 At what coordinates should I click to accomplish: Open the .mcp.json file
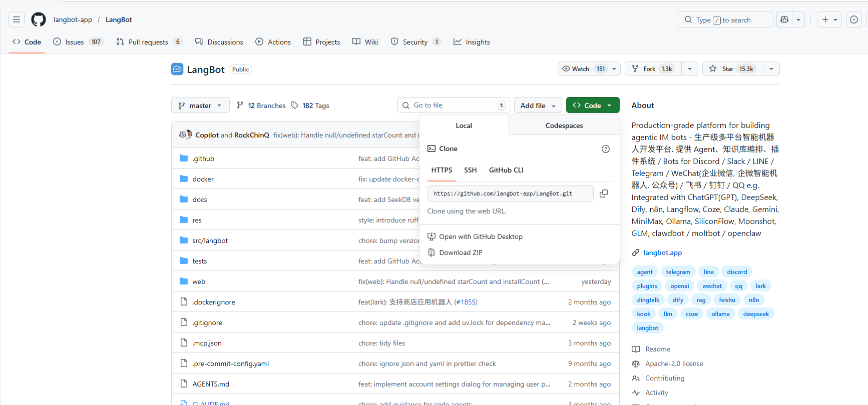(x=207, y=343)
